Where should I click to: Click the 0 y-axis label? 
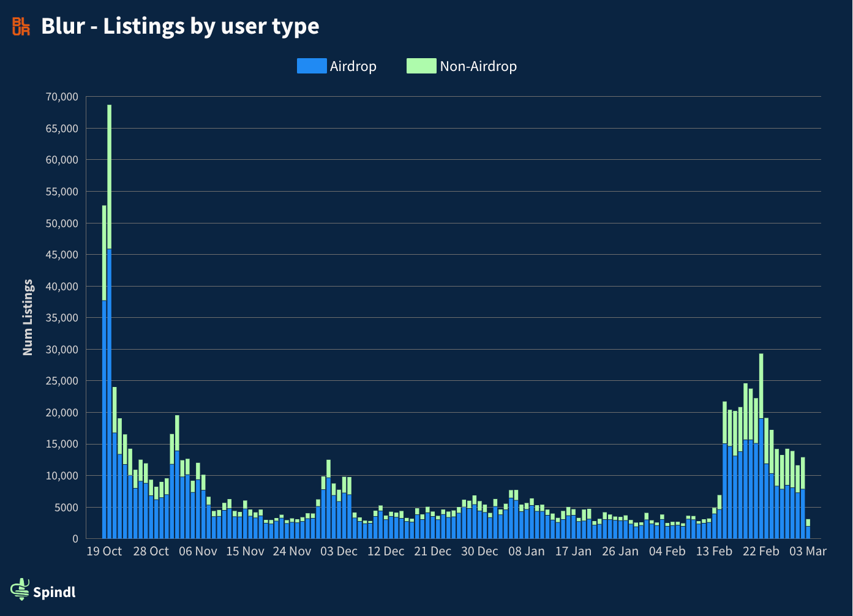[x=75, y=539]
